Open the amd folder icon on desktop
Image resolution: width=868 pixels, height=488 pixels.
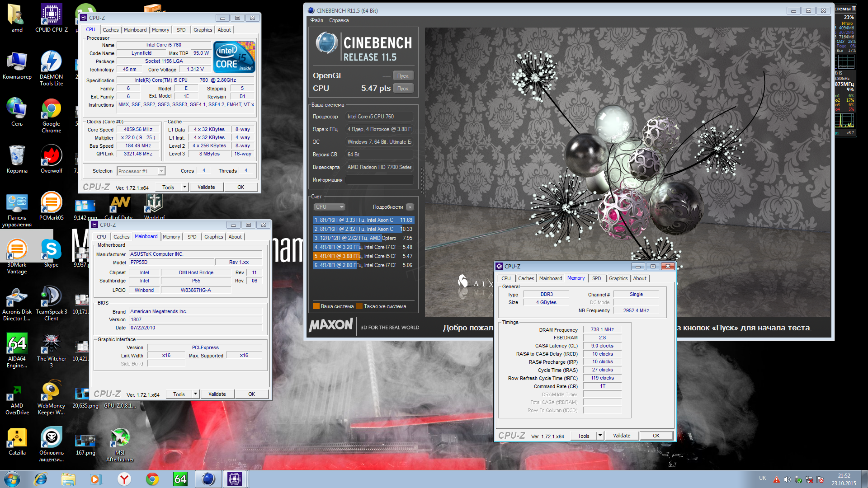click(17, 18)
